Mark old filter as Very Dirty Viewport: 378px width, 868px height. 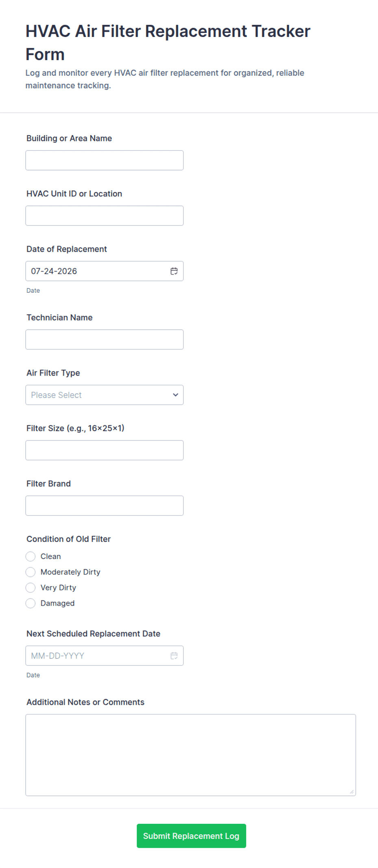coord(30,587)
